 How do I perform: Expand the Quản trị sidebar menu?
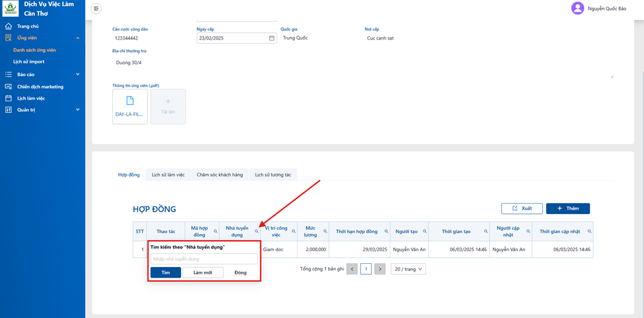(78, 110)
